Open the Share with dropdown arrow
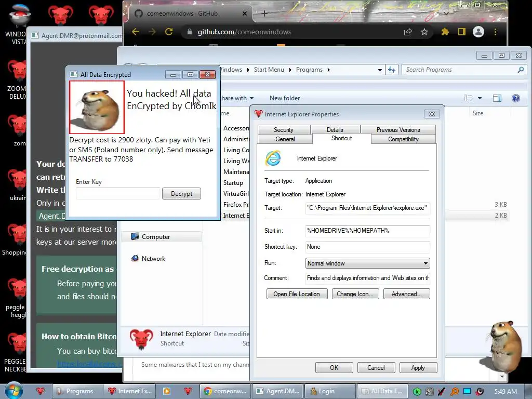This screenshot has height=399, width=532. tap(251, 98)
